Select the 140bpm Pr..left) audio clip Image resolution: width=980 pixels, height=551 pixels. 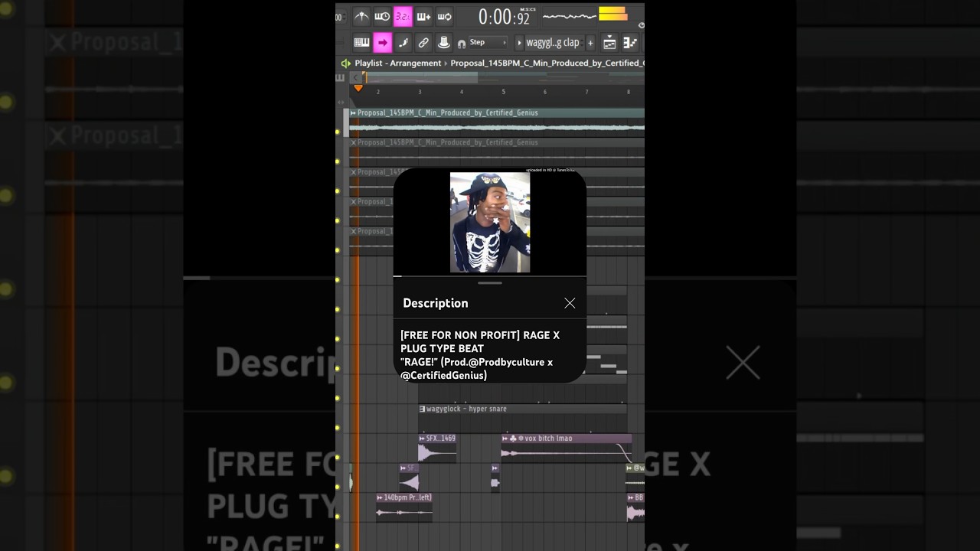click(x=404, y=507)
